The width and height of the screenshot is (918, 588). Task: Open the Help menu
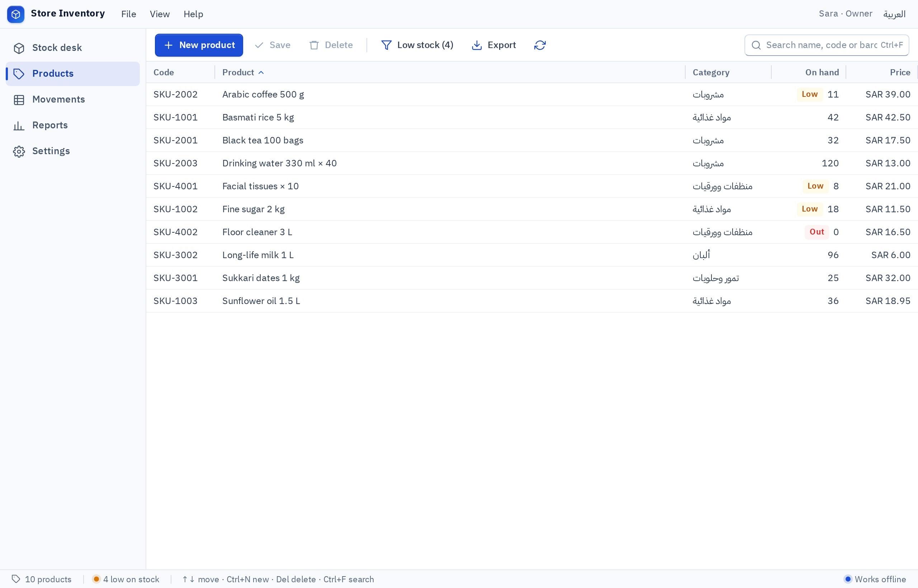(x=193, y=14)
